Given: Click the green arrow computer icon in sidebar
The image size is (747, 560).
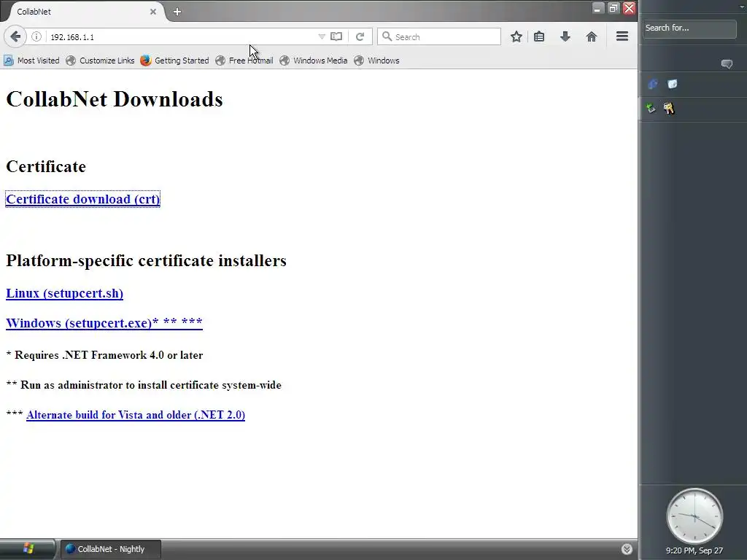Looking at the screenshot, I should [x=651, y=109].
